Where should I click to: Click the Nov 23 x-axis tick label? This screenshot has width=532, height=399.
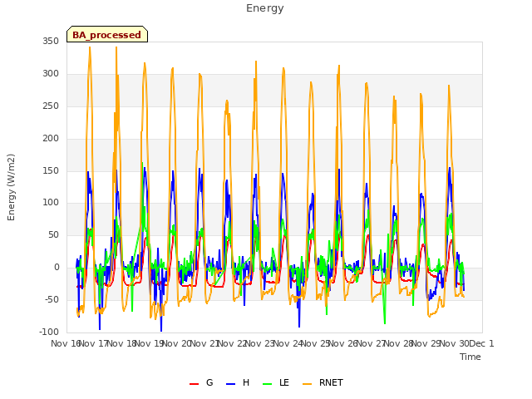pyautogui.click(x=259, y=343)
